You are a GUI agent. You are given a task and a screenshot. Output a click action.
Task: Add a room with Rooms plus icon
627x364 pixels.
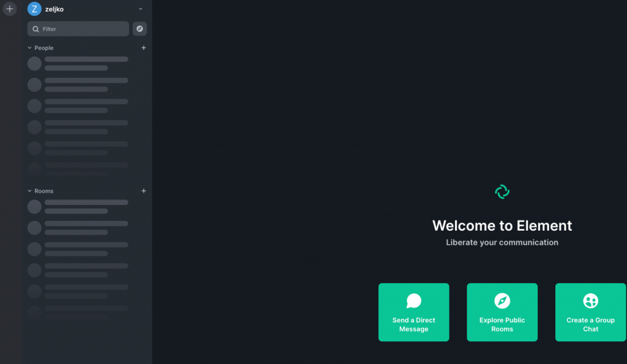pos(143,191)
